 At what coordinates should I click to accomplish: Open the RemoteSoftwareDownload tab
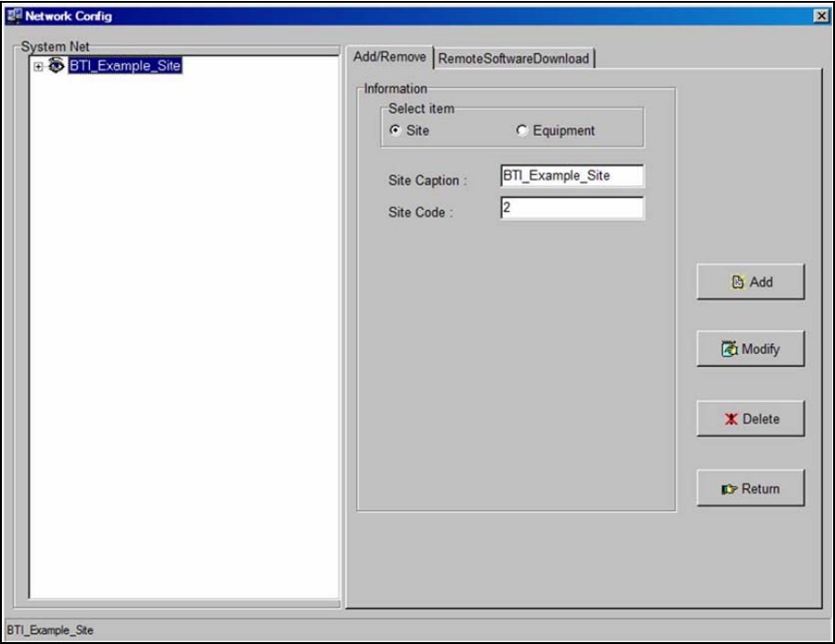coord(514,59)
